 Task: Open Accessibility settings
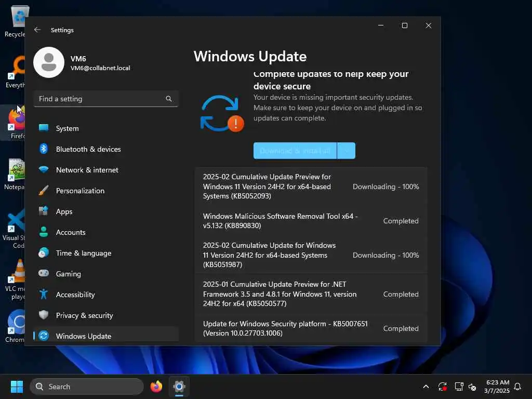coord(106,295)
